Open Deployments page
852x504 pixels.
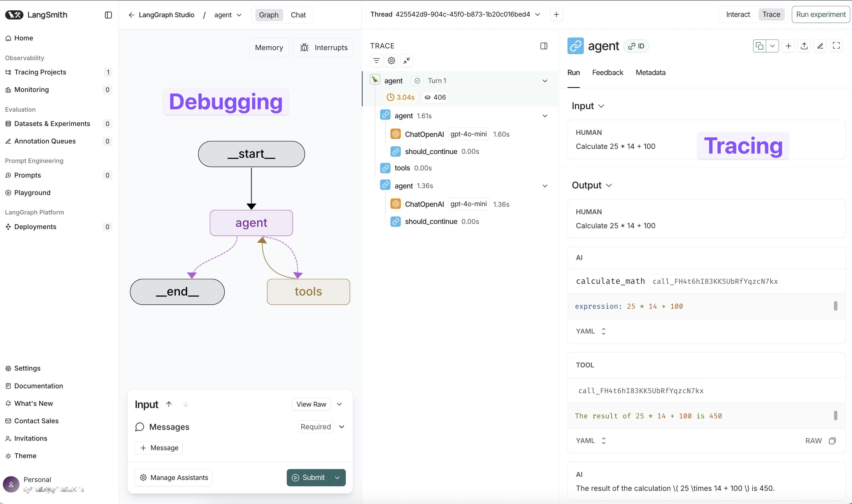[58, 227]
